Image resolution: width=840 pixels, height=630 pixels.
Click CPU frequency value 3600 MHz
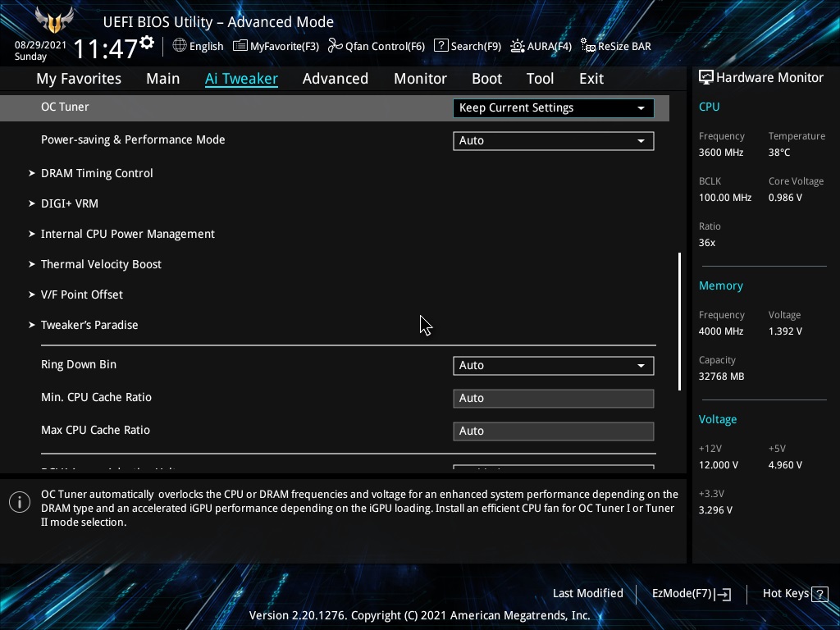pyautogui.click(x=721, y=153)
